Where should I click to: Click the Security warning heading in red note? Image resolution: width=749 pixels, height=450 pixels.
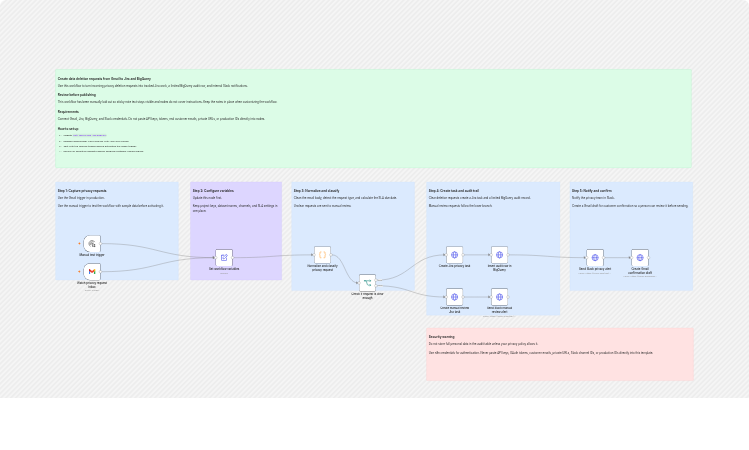click(441, 337)
